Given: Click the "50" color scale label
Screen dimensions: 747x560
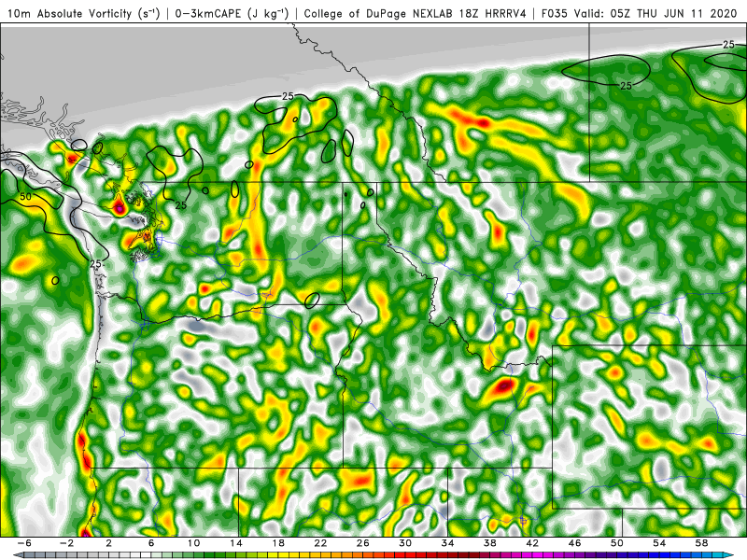Looking at the screenshot, I should point(617,543).
